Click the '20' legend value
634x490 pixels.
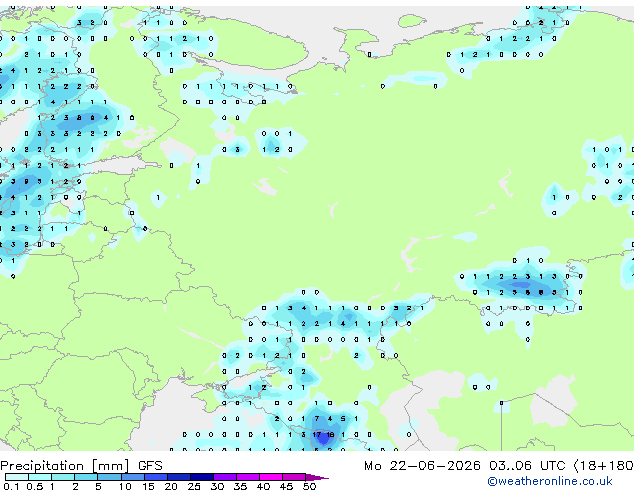coord(171,486)
